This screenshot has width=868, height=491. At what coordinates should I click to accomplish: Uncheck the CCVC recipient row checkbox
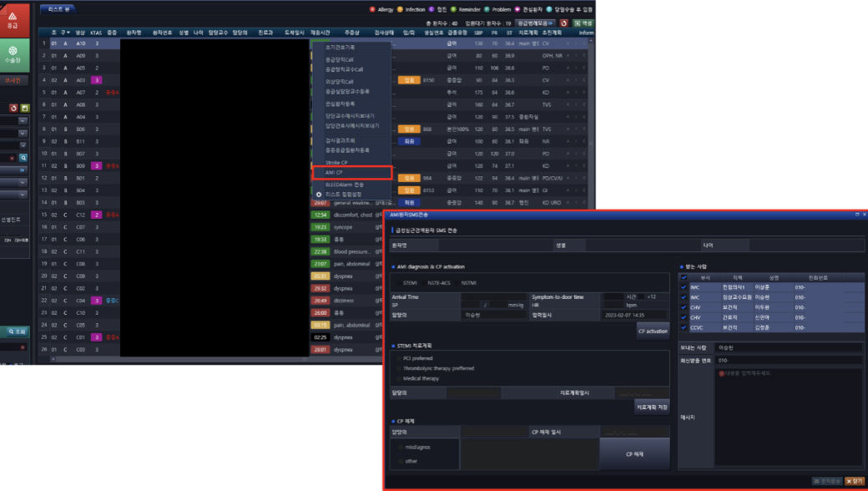684,329
